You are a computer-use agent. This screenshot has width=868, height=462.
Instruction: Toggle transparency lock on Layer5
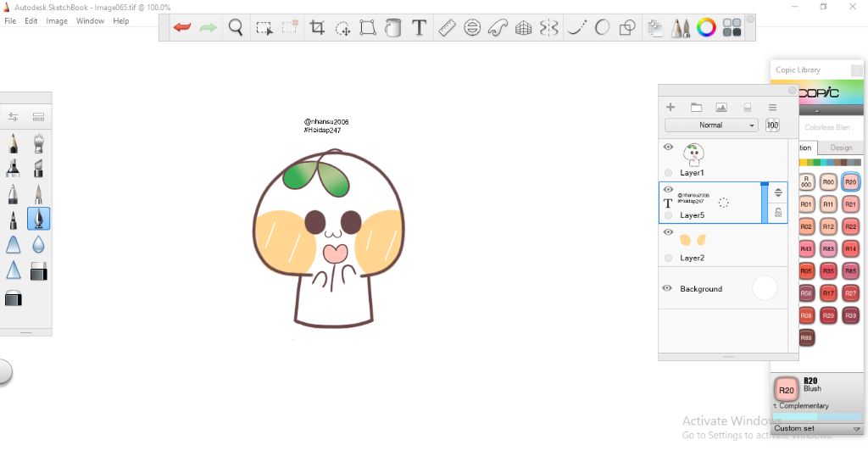coord(778,213)
